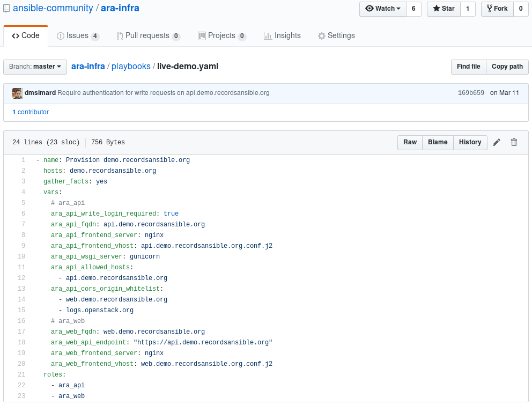The width and height of the screenshot is (532, 405).
Task: Open commit 169b659
Action: pyautogui.click(x=471, y=93)
